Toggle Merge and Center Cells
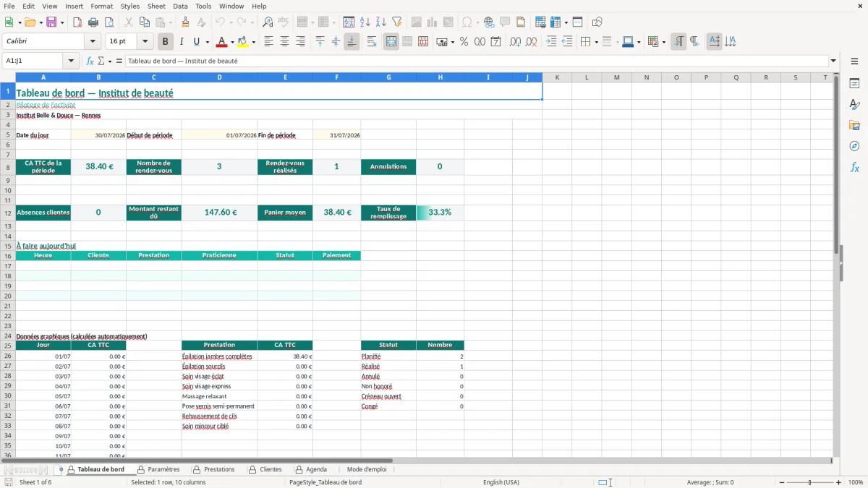 391,42
